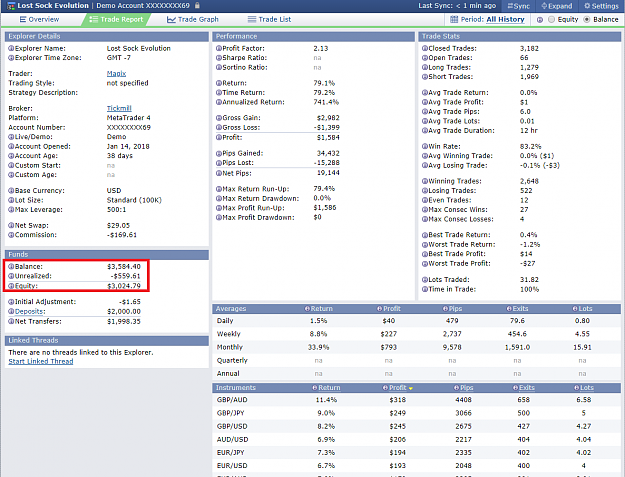Click the explorer icon in the title bar

coord(11,6)
